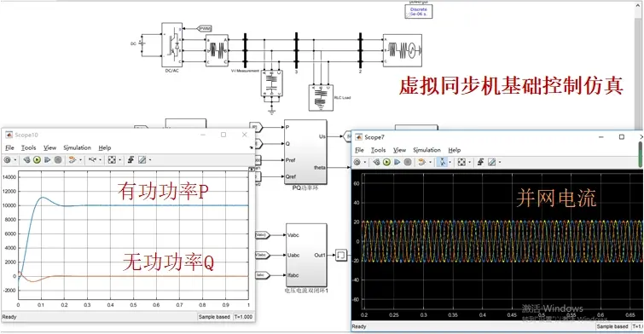
Task: Click Scale Axes Limits icon in Scope10
Action: click(x=112, y=160)
